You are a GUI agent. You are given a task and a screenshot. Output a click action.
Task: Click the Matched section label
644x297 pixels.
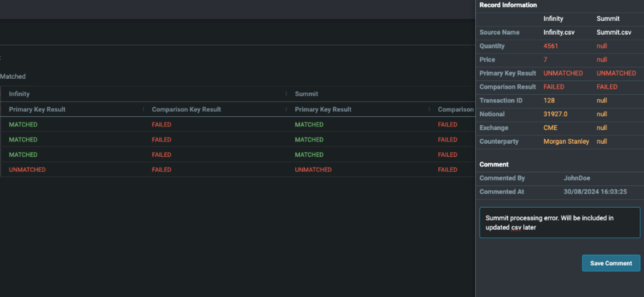13,76
